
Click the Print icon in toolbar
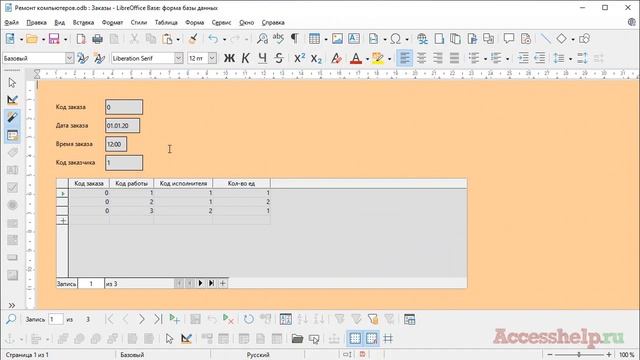click(97, 39)
